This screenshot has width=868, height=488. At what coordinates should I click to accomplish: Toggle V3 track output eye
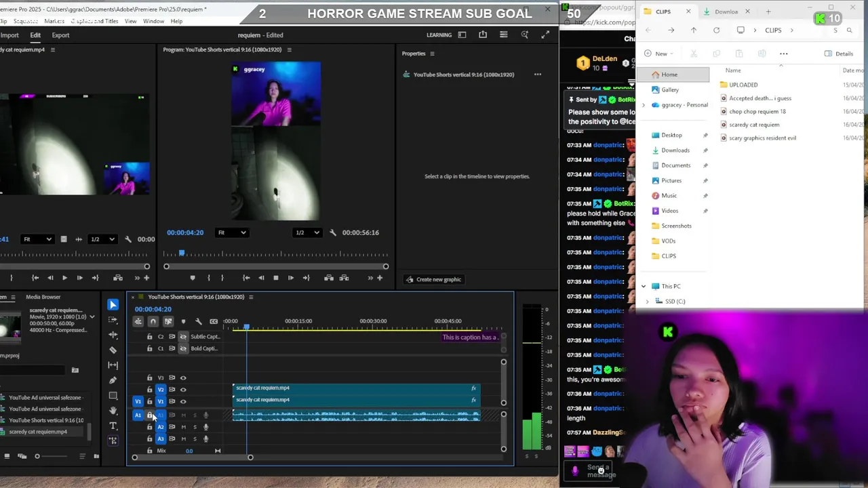point(183,378)
